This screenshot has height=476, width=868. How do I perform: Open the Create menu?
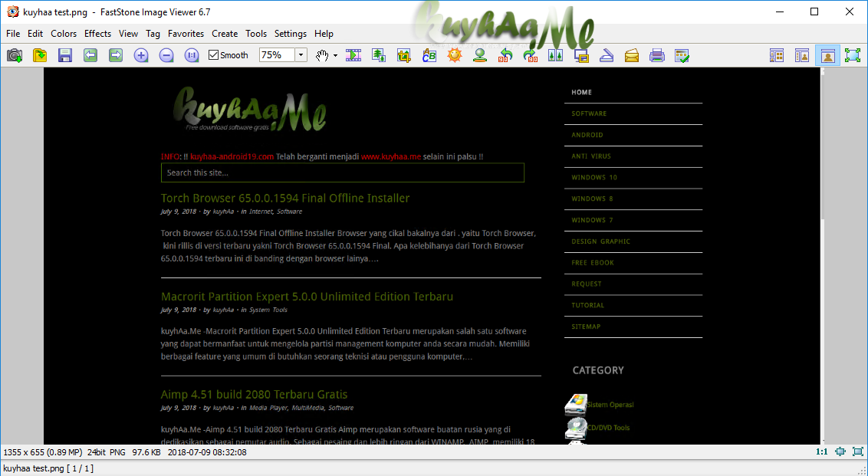coord(225,34)
